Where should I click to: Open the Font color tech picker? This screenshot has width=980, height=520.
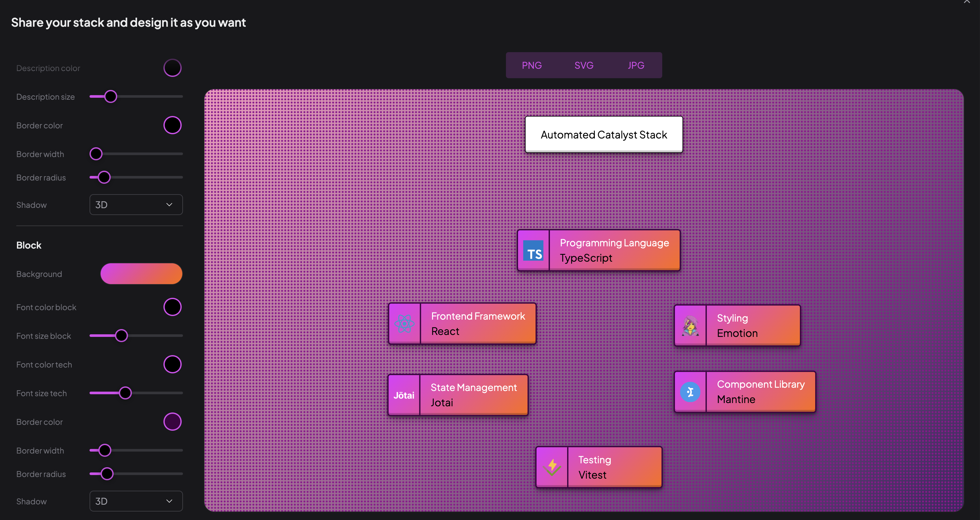[172, 364]
